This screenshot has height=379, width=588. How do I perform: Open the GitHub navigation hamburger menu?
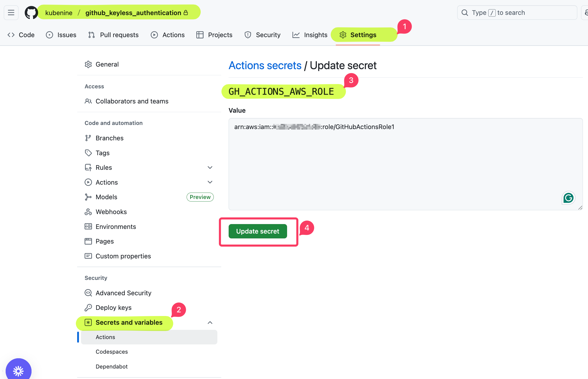tap(11, 12)
